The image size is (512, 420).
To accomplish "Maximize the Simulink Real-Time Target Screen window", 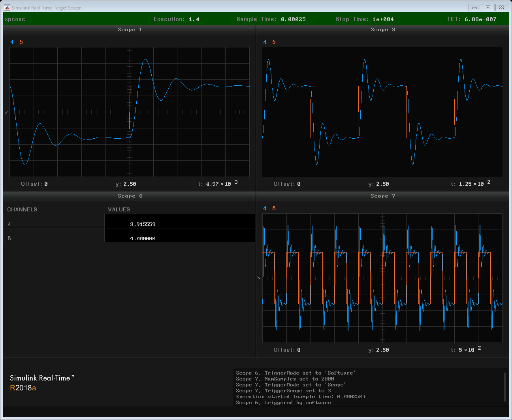I will tap(488, 8).
